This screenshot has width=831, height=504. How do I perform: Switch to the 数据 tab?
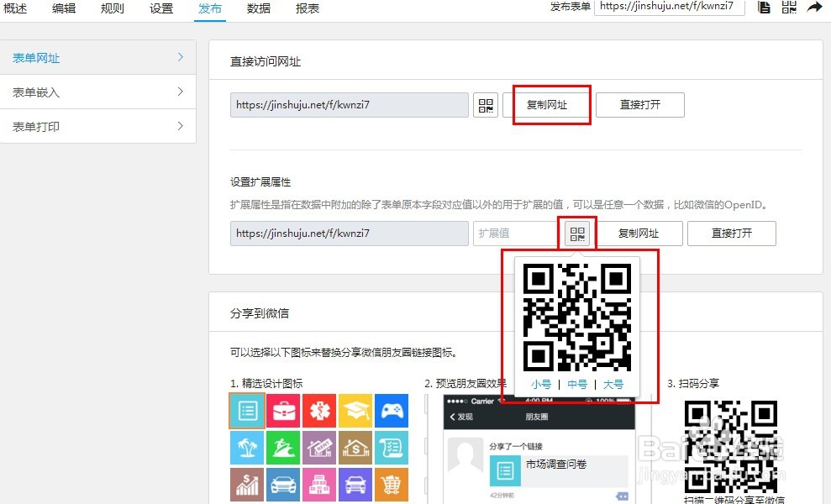258,9
